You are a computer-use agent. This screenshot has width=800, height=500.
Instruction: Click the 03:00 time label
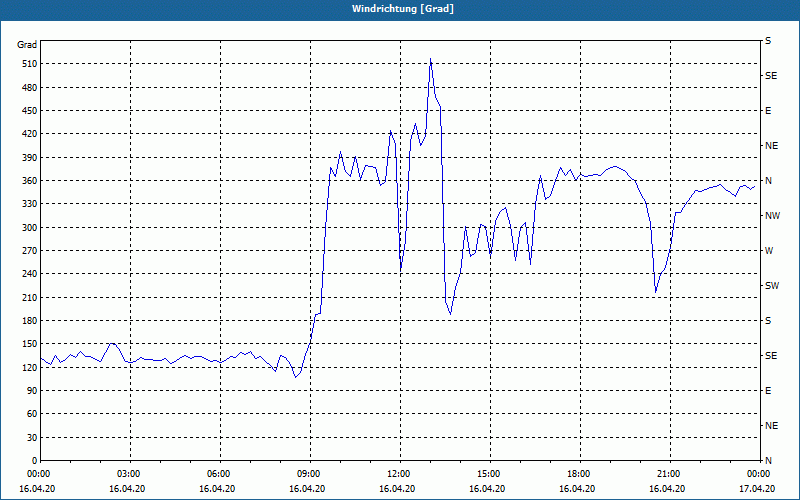pyautogui.click(x=131, y=474)
